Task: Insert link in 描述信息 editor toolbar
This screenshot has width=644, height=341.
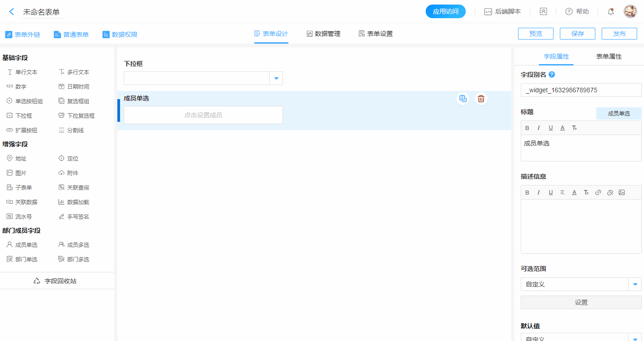Action: pos(598,192)
